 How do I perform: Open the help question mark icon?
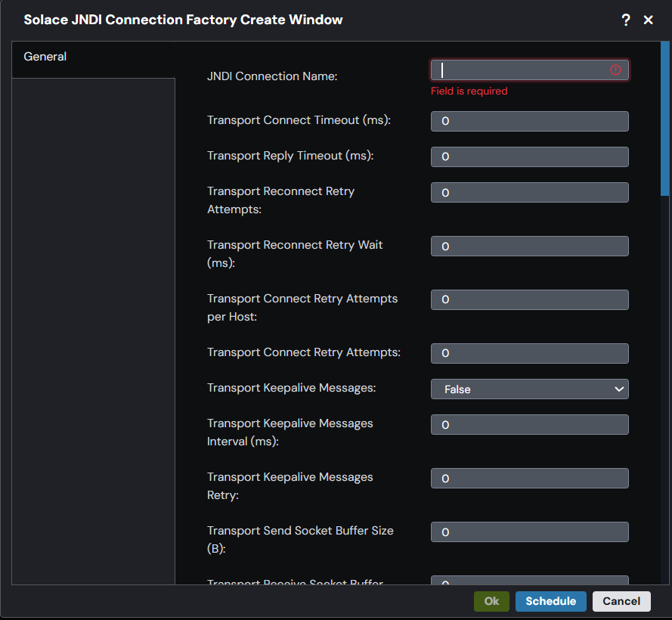pos(626,20)
